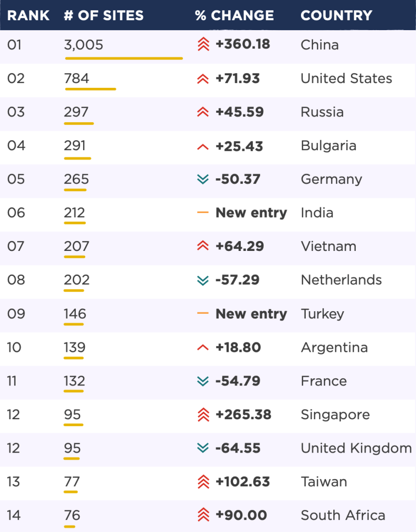Viewport: 416px width, 532px height.
Task: Click the teal down-arrow beside -57.29
Action: tap(203, 280)
